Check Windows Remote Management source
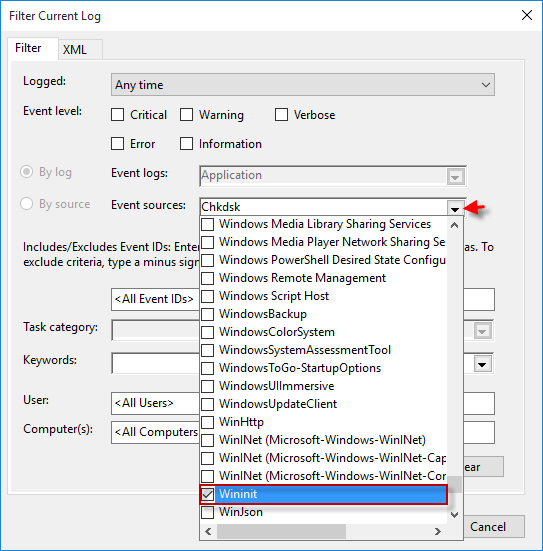543x551 pixels. click(x=208, y=278)
